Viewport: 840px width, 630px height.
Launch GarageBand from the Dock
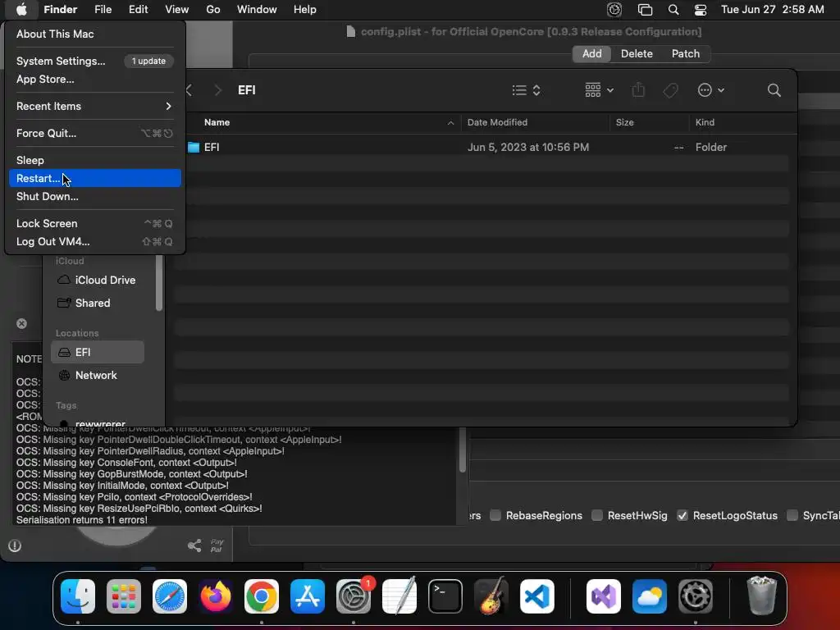pos(491,596)
